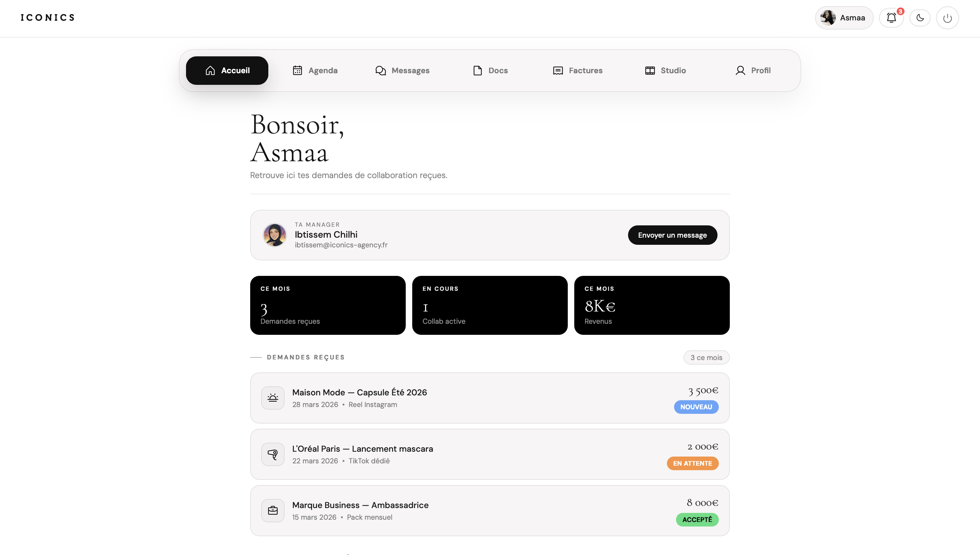Click the Envoyer un message button
This screenshot has height=555, width=980.
click(672, 235)
